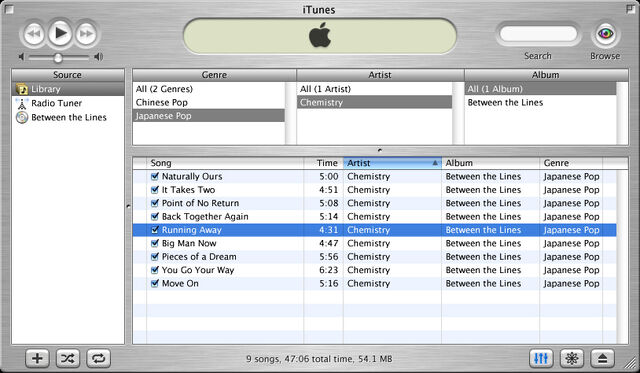Select Japanese Pop genre
Screen dimensions: 640x373
209,116
